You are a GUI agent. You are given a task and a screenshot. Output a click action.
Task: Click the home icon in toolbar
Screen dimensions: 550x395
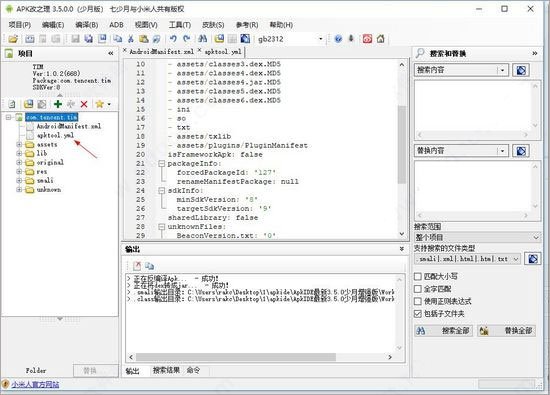tap(381, 39)
